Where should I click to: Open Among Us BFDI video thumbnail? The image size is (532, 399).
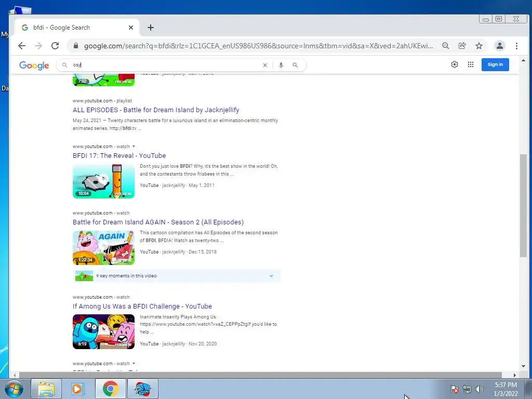(x=103, y=331)
